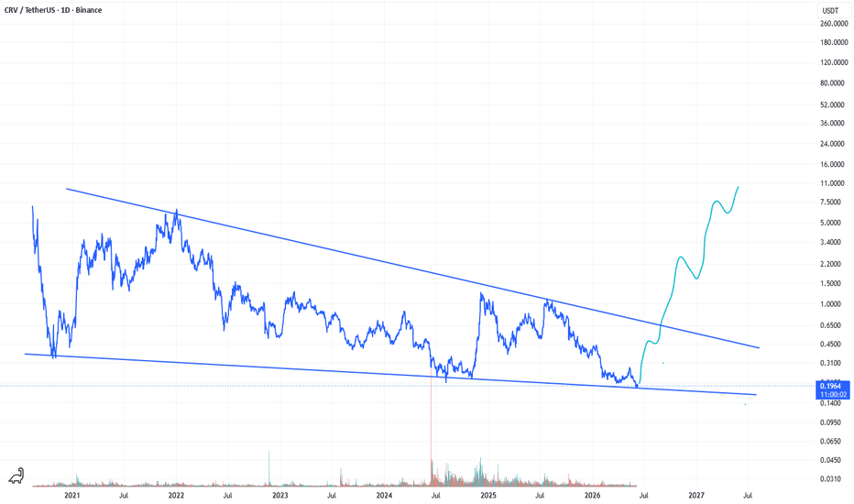Click the 2023 time axis label

pyautogui.click(x=280, y=495)
